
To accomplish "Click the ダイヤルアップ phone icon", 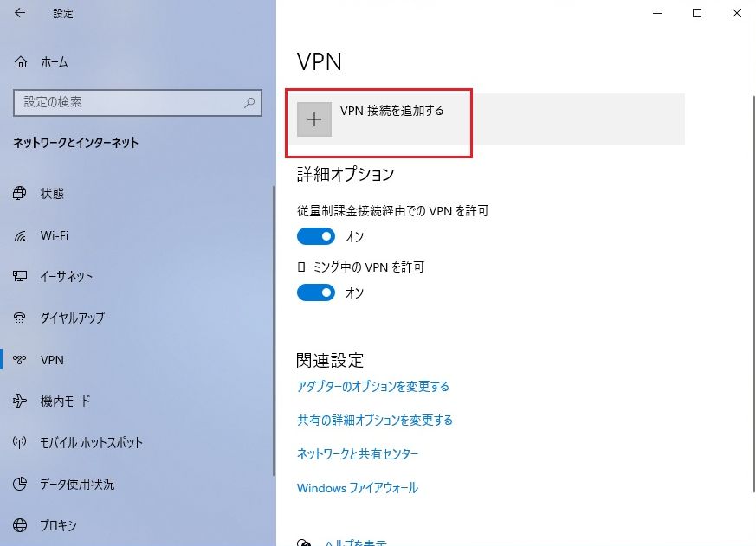I will point(20,318).
